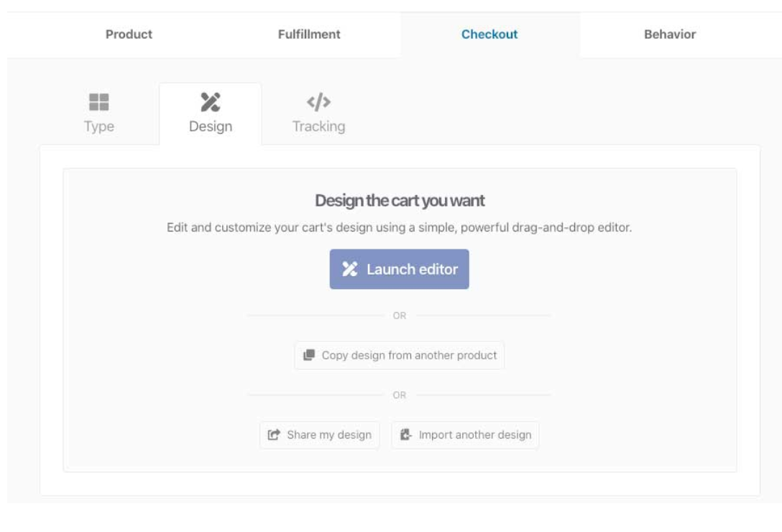Select the Design sub-tab label
This screenshot has height=532, width=782.
pyautogui.click(x=211, y=127)
